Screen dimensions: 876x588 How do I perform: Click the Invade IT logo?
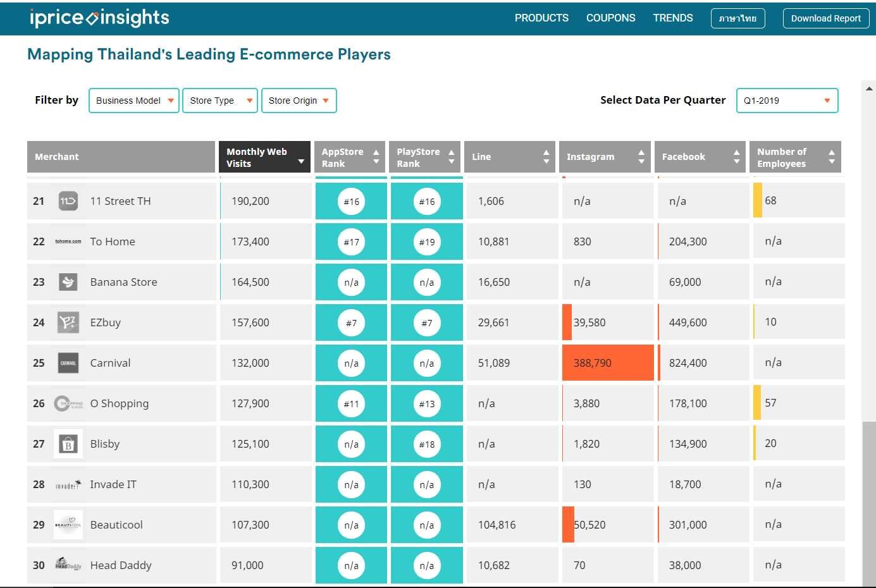68,486
